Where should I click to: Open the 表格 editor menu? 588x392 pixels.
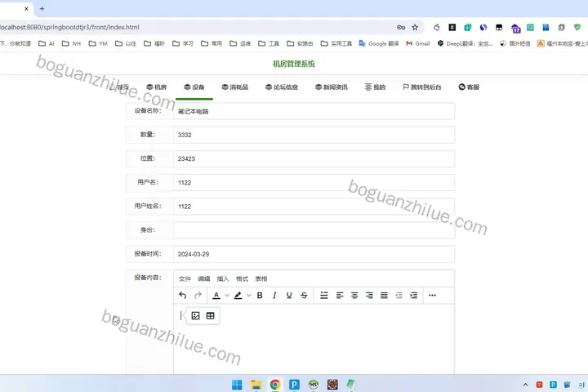261,279
